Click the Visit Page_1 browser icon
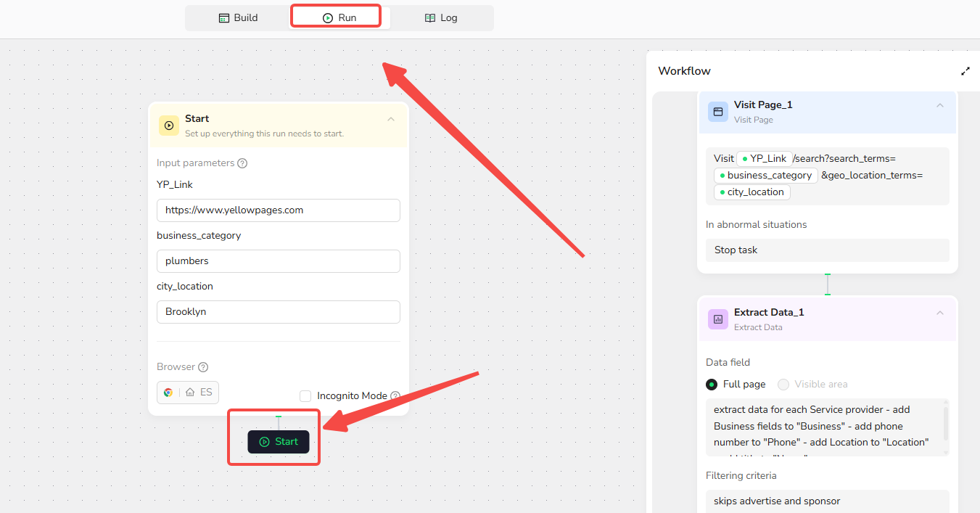980x513 pixels. (718, 112)
